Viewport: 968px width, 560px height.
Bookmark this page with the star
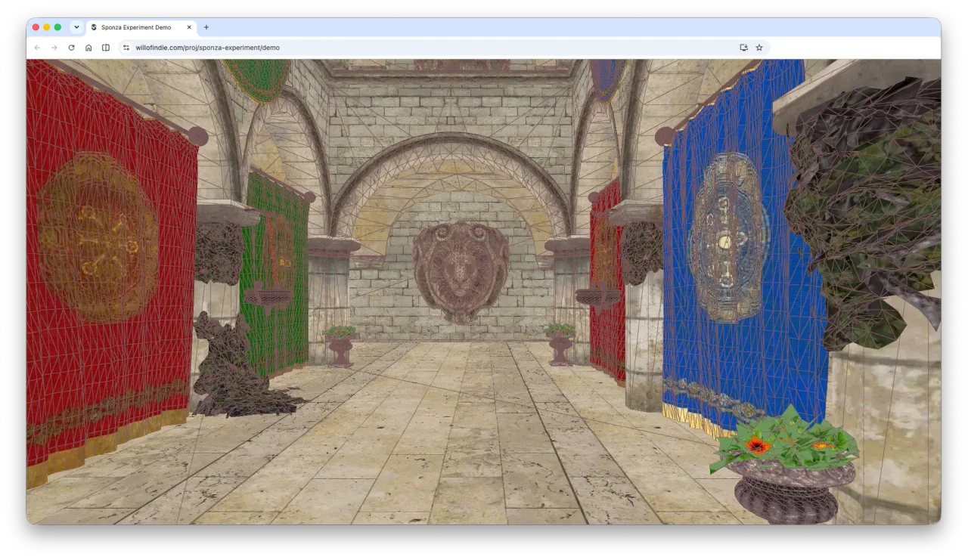pos(759,48)
